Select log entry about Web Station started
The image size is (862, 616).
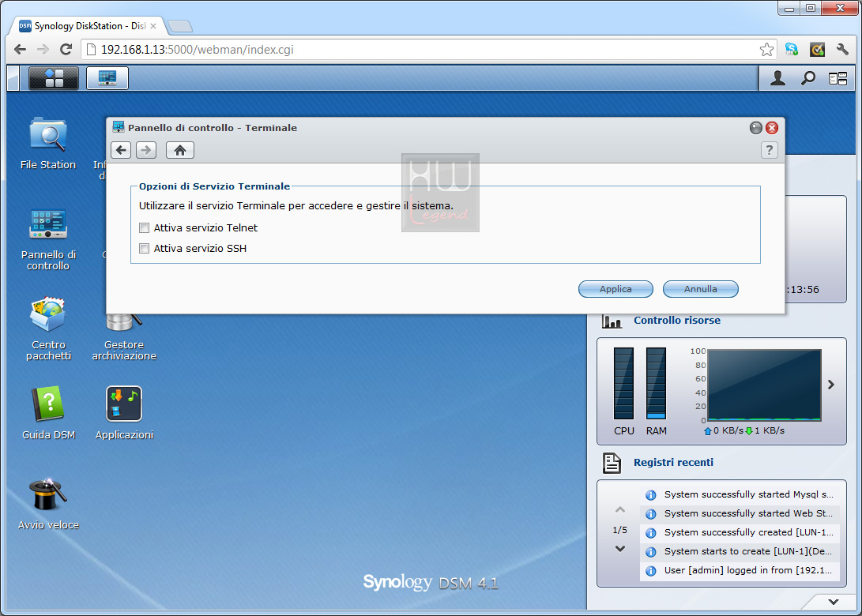[x=740, y=513]
